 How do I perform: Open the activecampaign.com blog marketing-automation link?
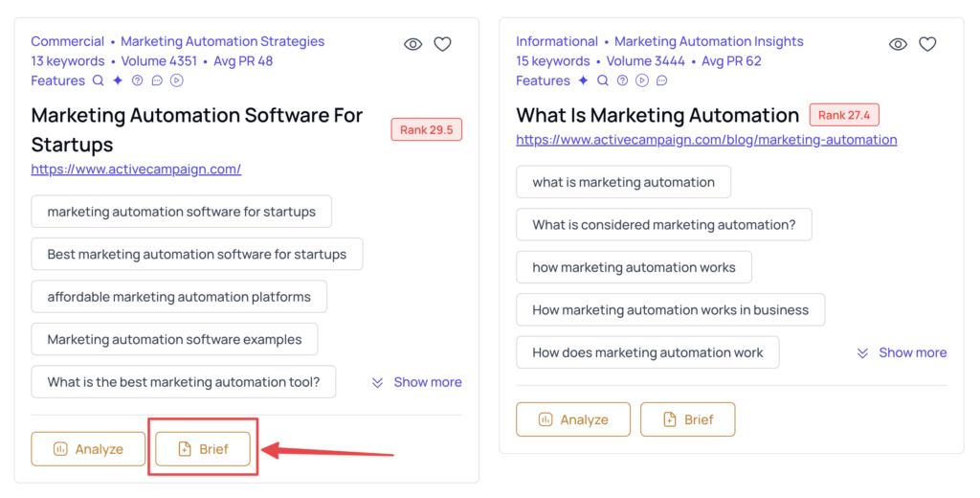click(706, 140)
